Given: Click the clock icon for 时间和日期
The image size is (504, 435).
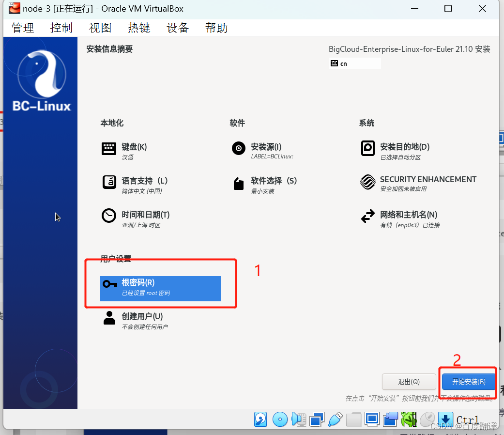Looking at the screenshot, I should [109, 216].
